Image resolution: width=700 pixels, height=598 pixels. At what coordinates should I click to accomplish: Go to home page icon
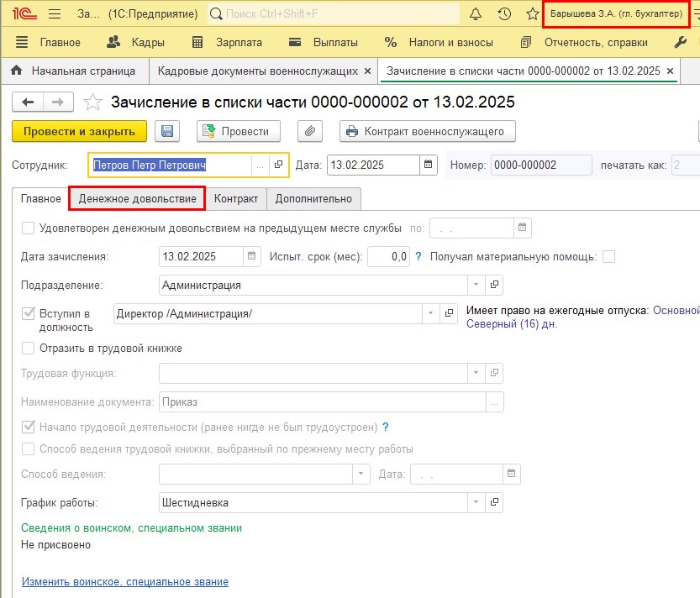17,71
